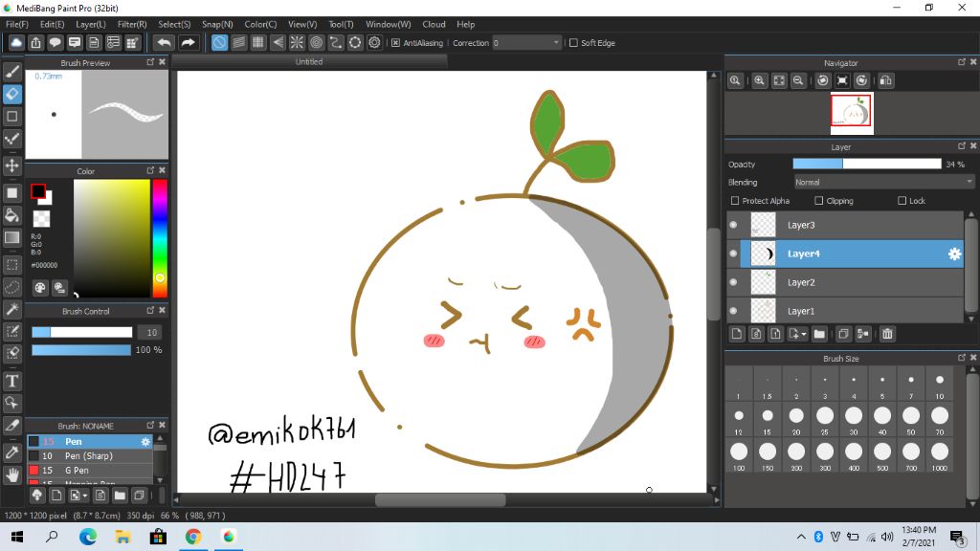The image size is (980, 551).
Task: Select the Brush tool in left toolbar
Action: (x=12, y=71)
